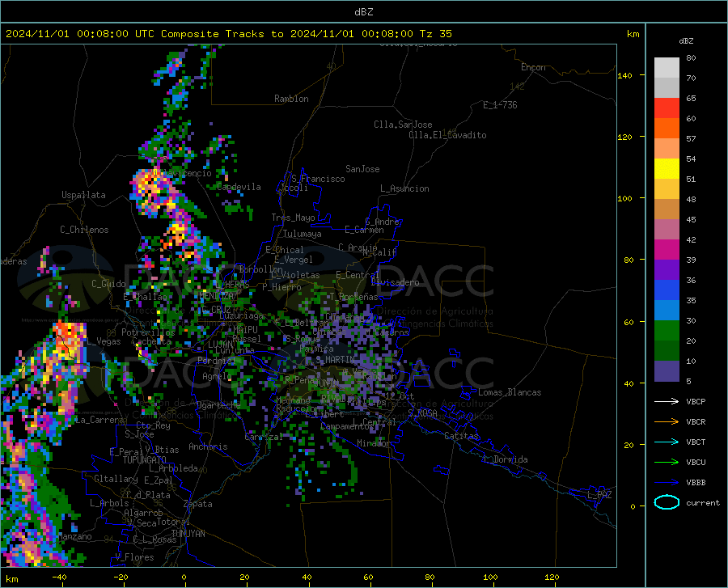
Task: Click the 'Tz 35' threshold text
Action: [435, 34]
